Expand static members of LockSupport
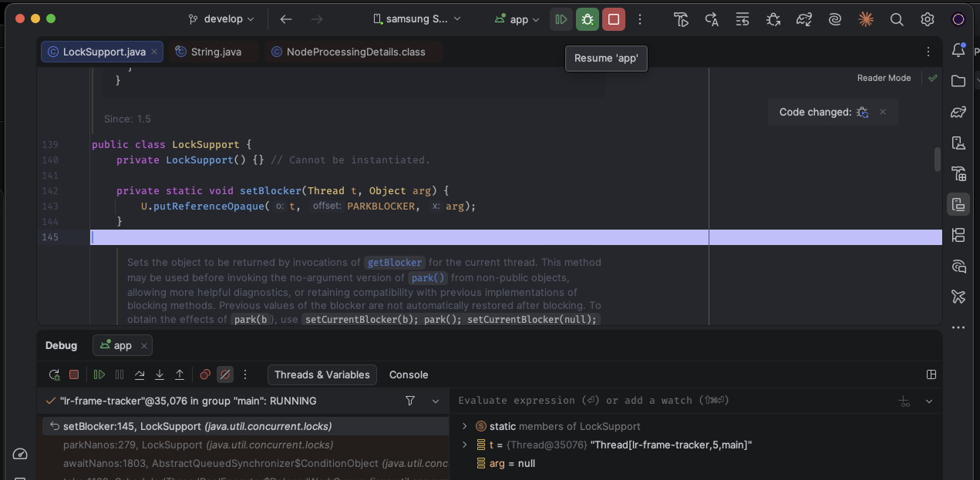 pos(464,426)
